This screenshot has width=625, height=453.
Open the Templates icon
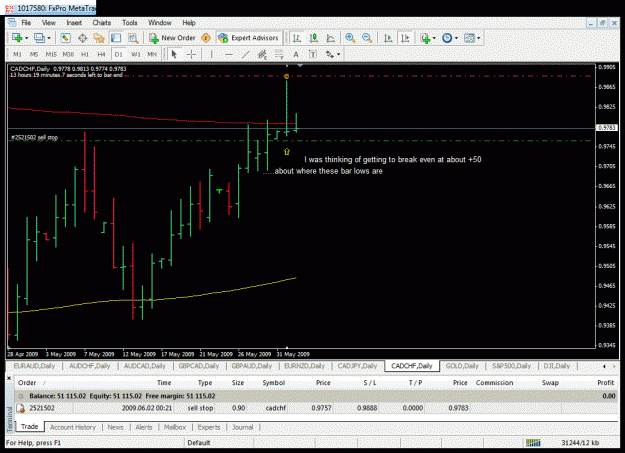point(470,38)
